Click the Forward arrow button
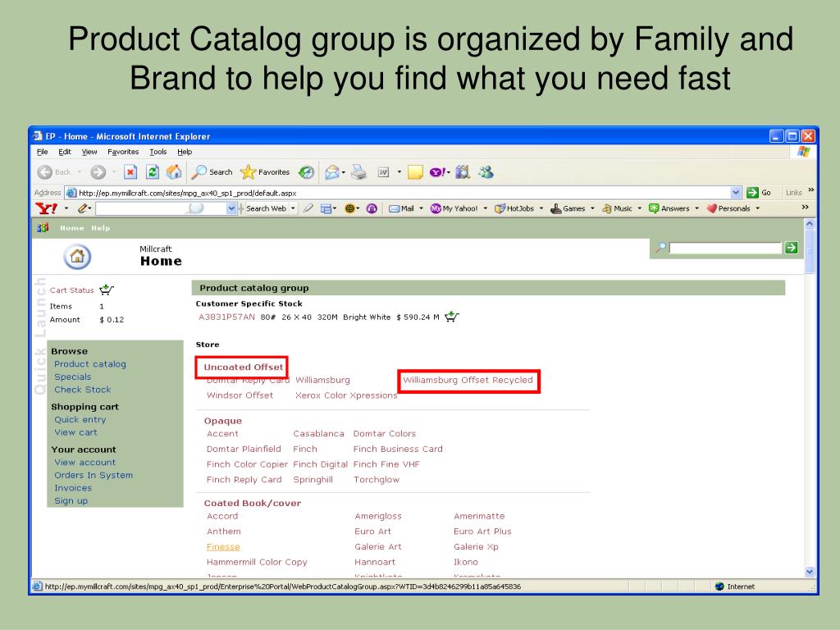Screen dimensions: 840x630 (98, 172)
